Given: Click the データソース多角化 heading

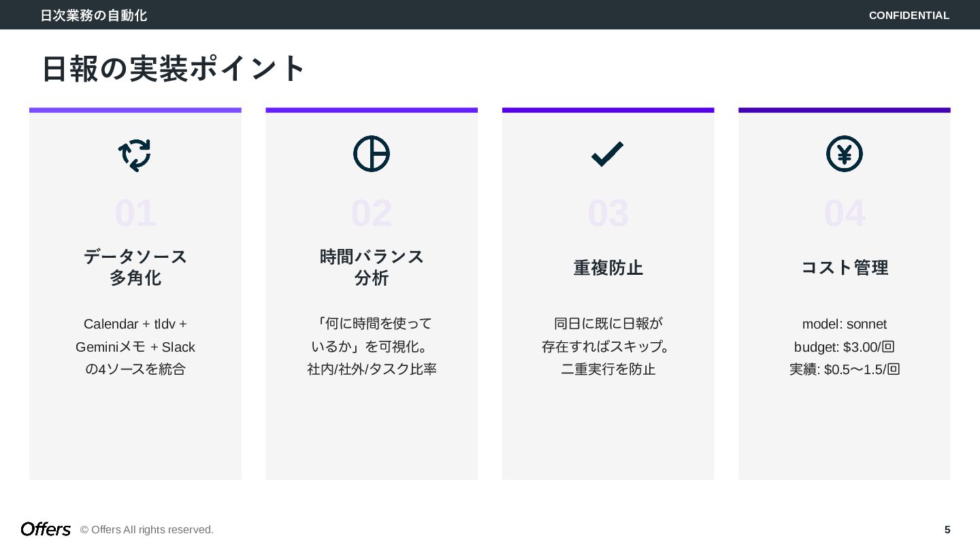Looking at the screenshot, I should click(135, 267).
